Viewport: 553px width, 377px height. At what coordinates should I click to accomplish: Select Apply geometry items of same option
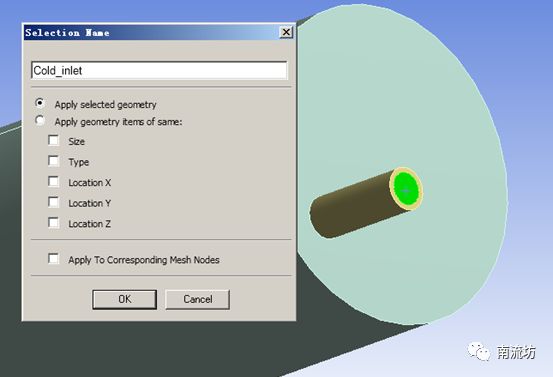40,121
